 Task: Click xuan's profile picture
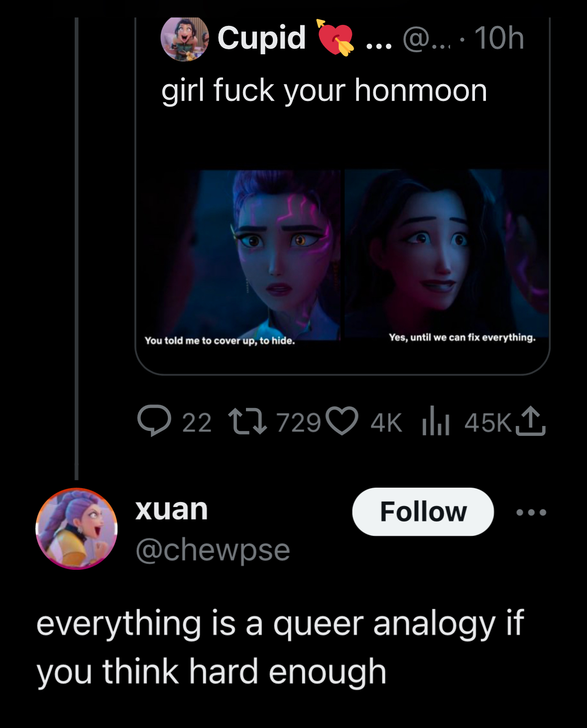pyautogui.click(x=76, y=528)
